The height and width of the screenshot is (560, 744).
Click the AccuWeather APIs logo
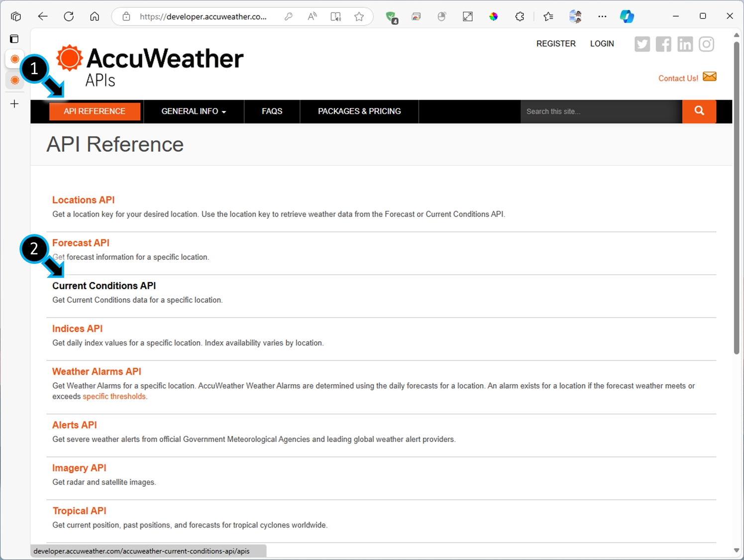[149, 66]
